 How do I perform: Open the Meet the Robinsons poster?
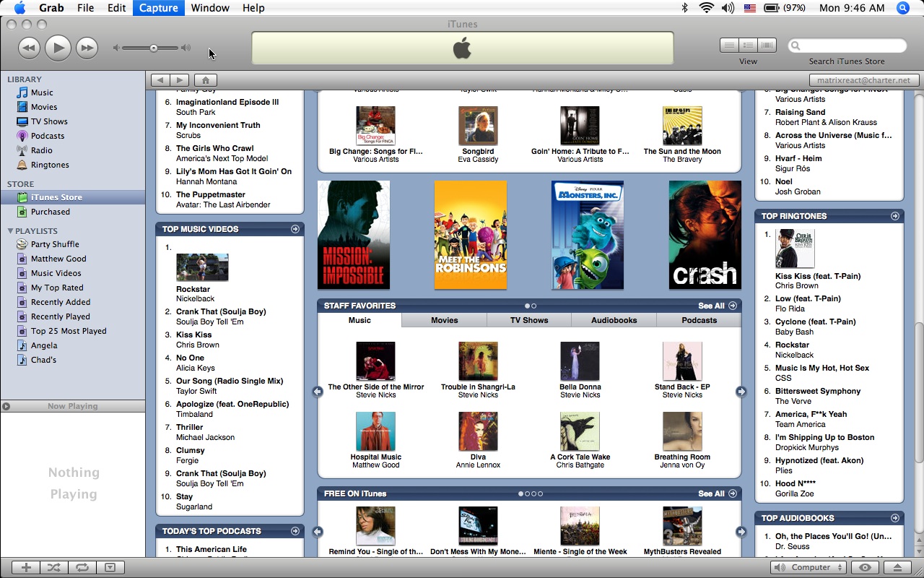pos(471,235)
